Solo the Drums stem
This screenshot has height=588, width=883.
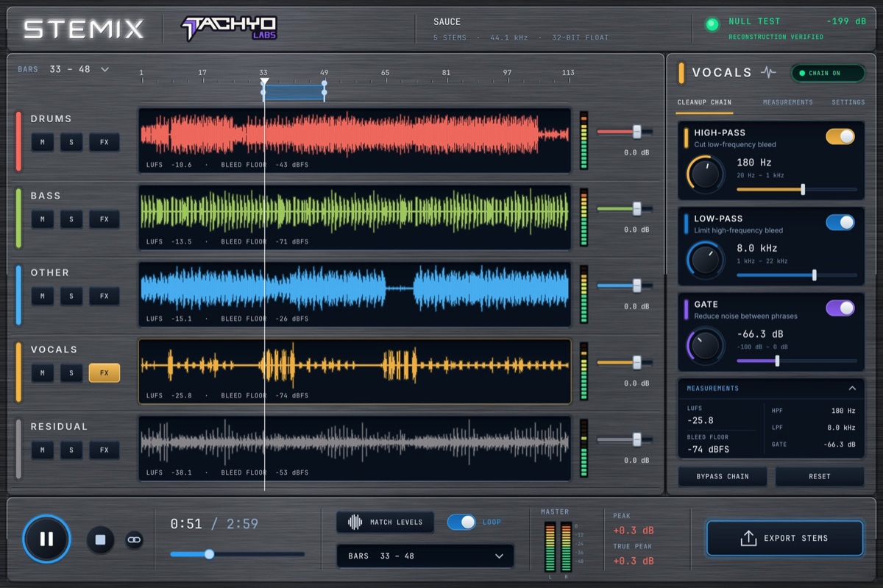coord(71,142)
